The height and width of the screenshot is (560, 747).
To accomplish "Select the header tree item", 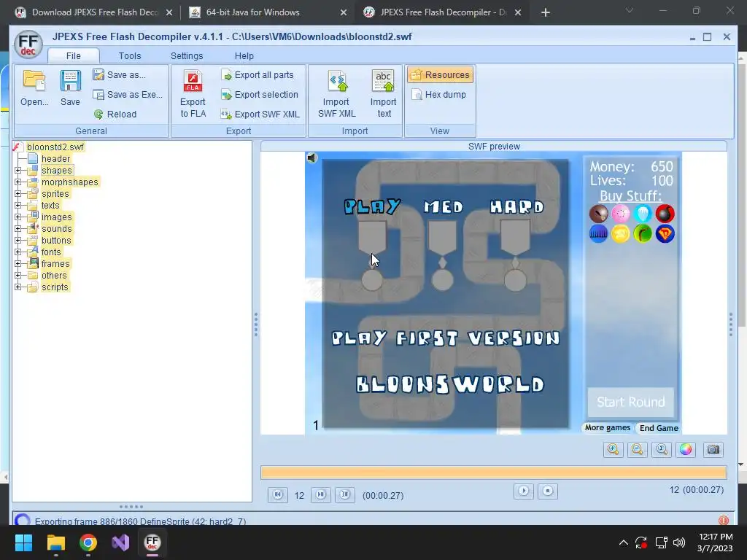I will pos(55,158).
